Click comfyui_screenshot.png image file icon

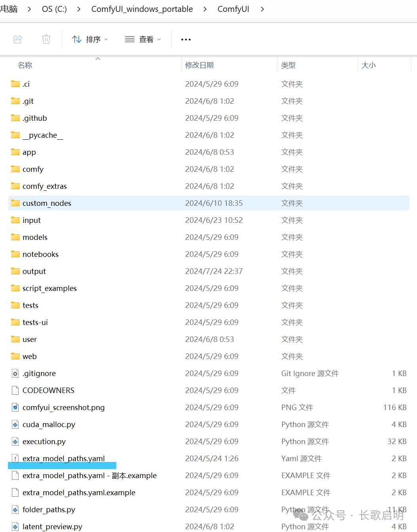click(x=15, y=407)
